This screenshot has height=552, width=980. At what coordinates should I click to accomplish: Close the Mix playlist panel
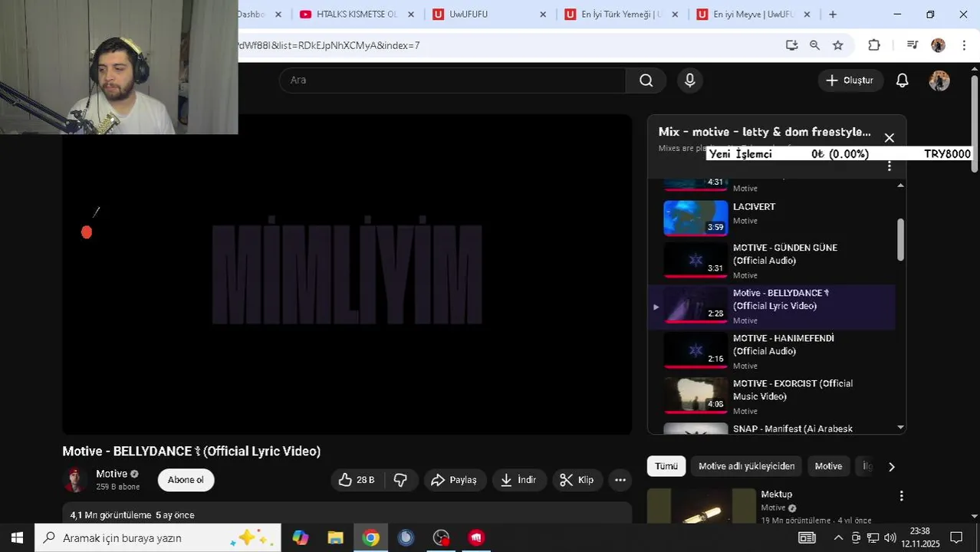tap(890, 138)
